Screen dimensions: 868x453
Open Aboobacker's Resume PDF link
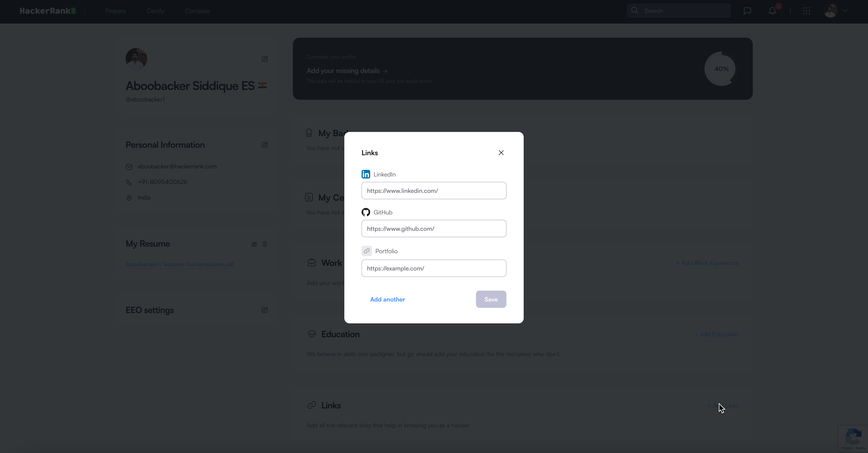click(180, 264)
